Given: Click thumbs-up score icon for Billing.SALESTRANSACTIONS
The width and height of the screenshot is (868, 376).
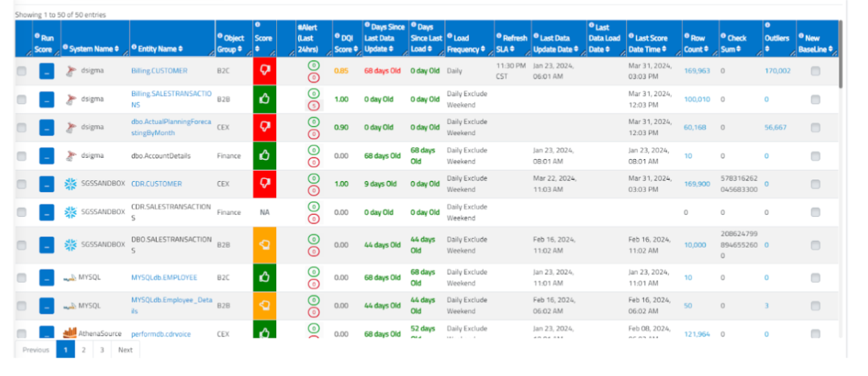Looking at the screenshot, I should pos(264,99).
